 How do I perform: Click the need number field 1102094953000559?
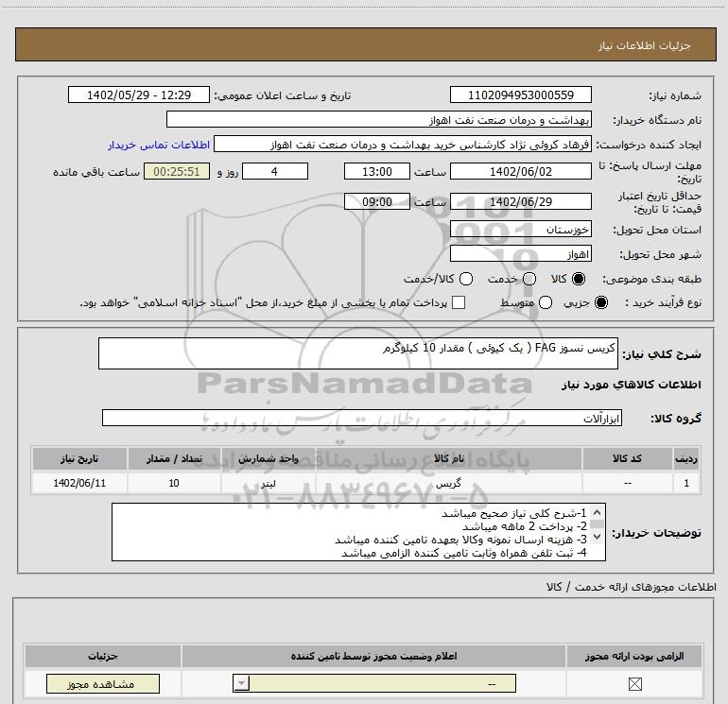(x=520, y=95)
